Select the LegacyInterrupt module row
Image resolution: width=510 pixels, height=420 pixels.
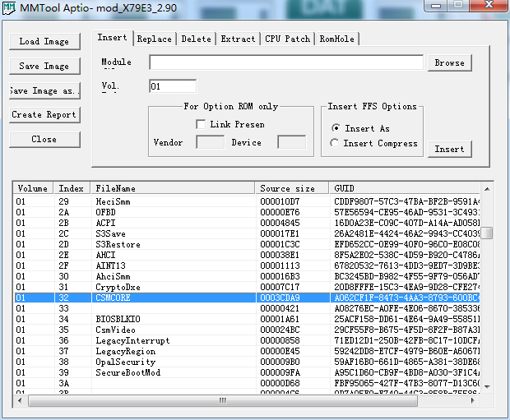pos(248,340)
